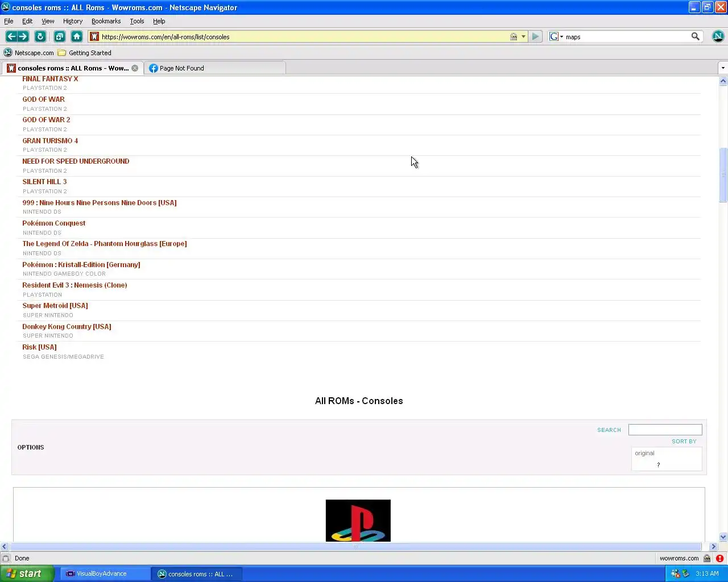This screenshot has width=728, height=582.
Task: Open the GOD OF WAR 2 link
Action: coord(46,120)
